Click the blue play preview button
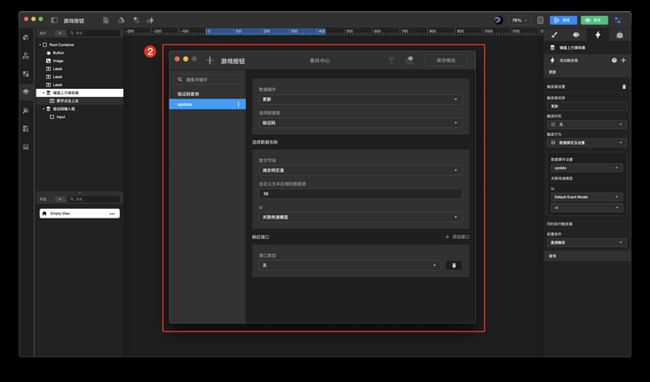 coord(563,20)
